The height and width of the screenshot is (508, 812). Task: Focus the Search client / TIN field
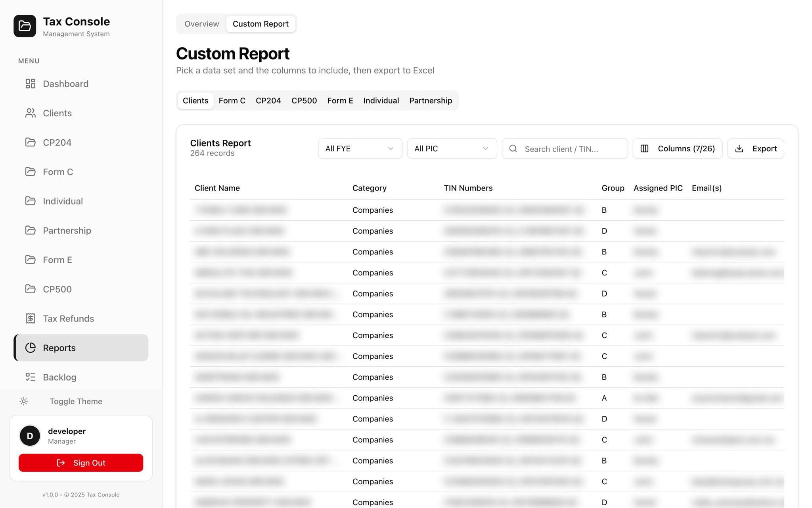click(565, 149)
